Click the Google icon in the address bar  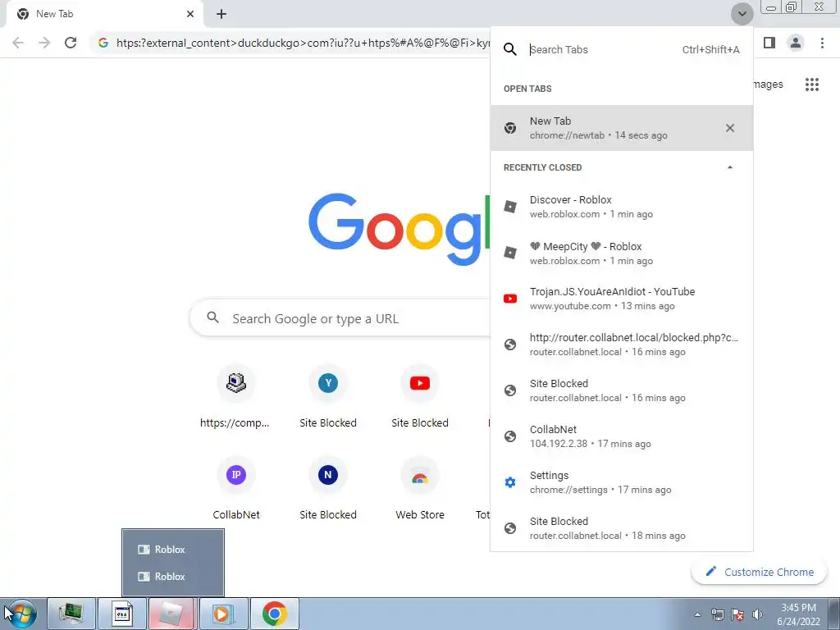point(103,43)
